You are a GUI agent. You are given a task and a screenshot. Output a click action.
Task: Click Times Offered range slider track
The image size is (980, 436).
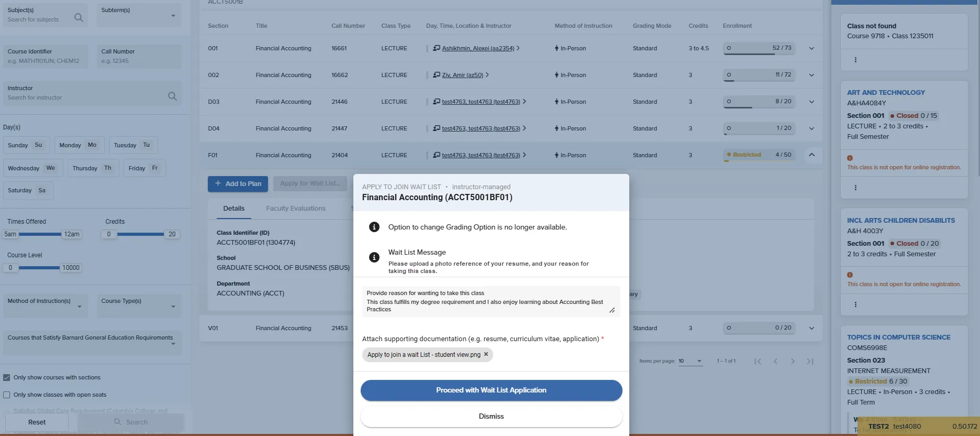point(40,234)
